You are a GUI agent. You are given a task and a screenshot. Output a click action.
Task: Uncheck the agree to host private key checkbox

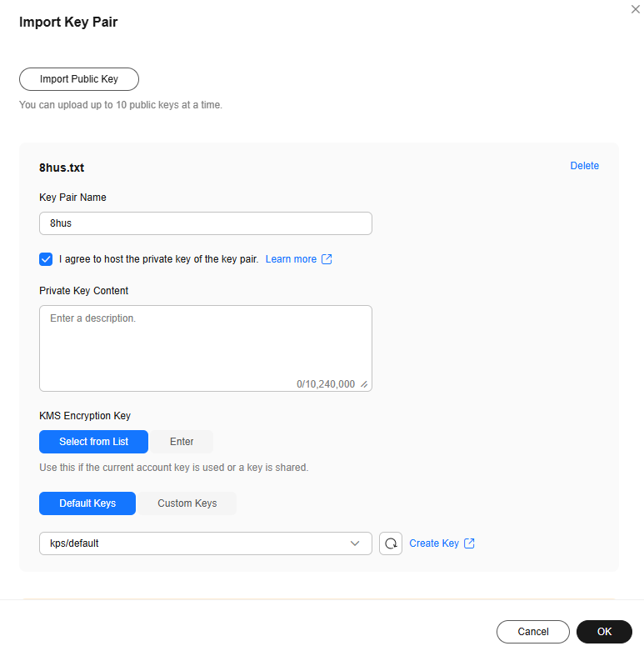coord(46,259)
